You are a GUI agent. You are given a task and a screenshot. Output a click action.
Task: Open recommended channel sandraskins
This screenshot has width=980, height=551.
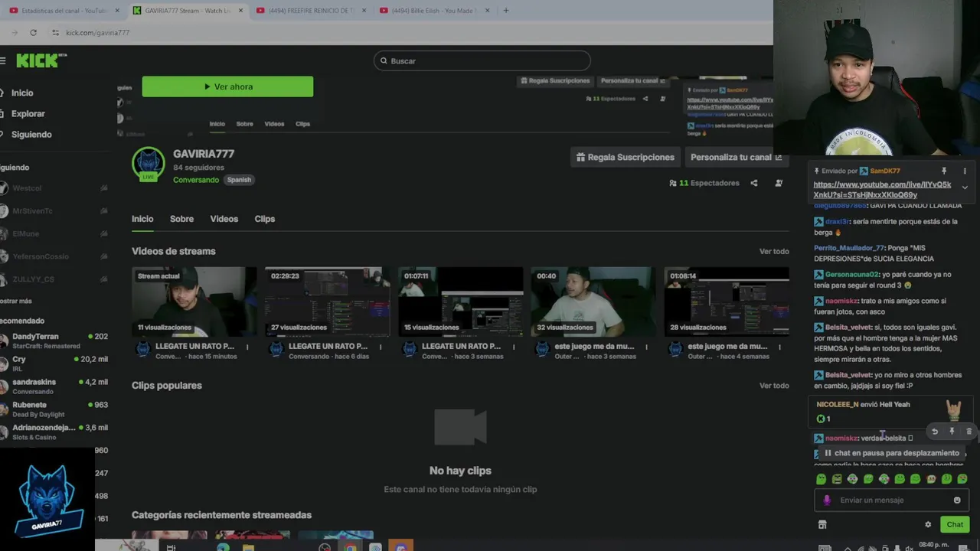54,386
